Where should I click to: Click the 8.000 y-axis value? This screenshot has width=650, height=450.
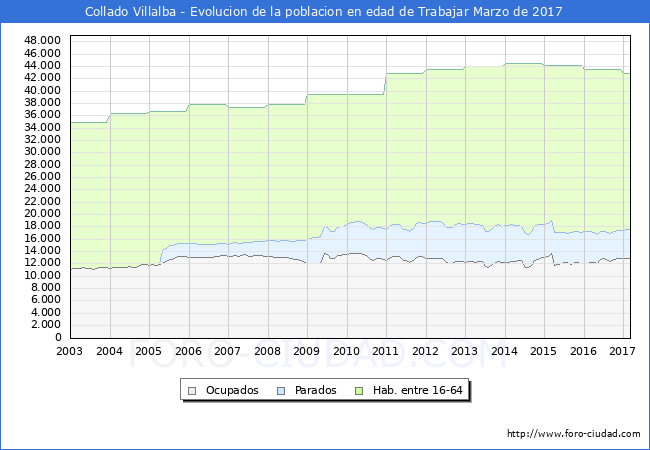[x=46, y=287]
